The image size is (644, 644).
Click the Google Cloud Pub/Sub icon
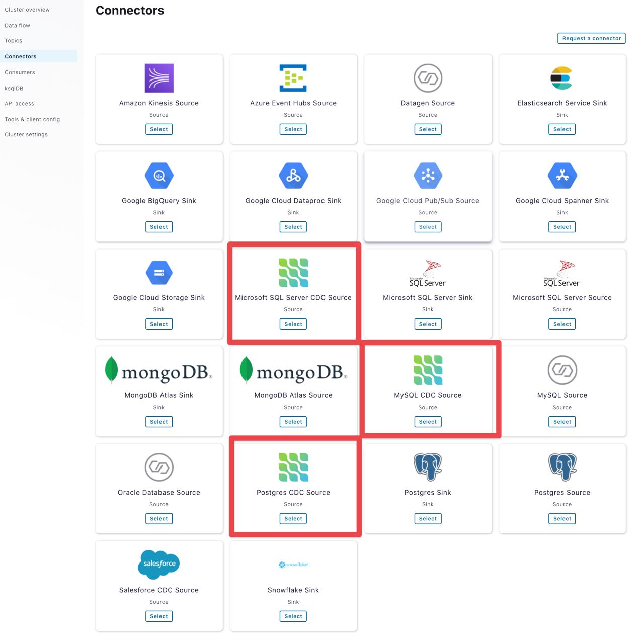pyautogui.click(x=428, y=176)
